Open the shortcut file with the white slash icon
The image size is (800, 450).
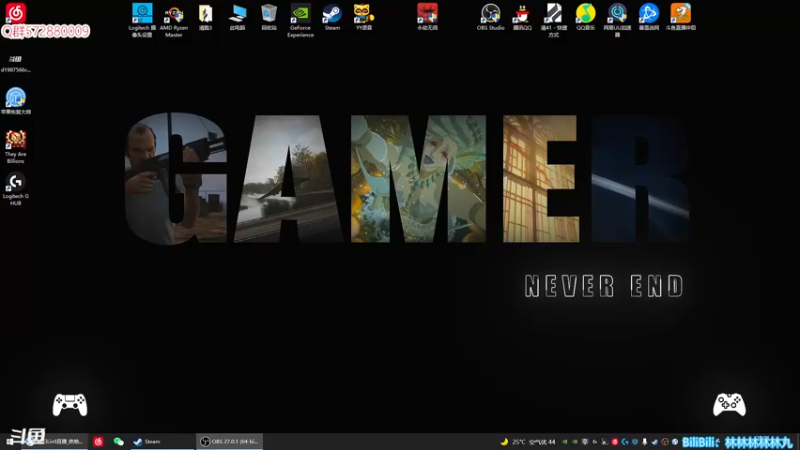pyautogui.click(x=554, y=20)
